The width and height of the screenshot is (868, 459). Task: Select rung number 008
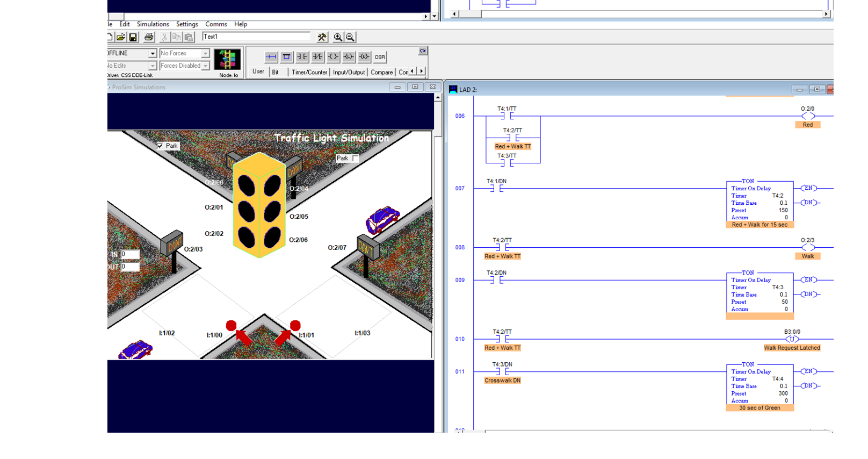460,248
